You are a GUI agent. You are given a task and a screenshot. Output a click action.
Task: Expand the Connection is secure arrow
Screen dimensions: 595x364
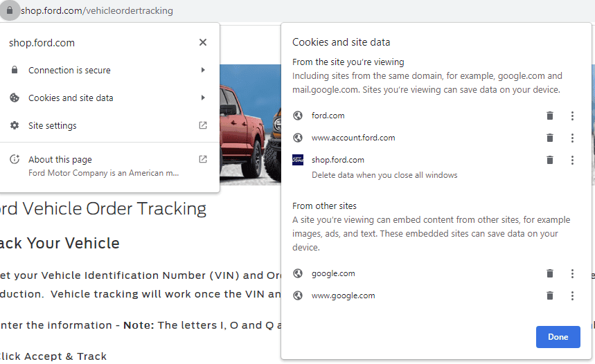(x=203, y=70)
